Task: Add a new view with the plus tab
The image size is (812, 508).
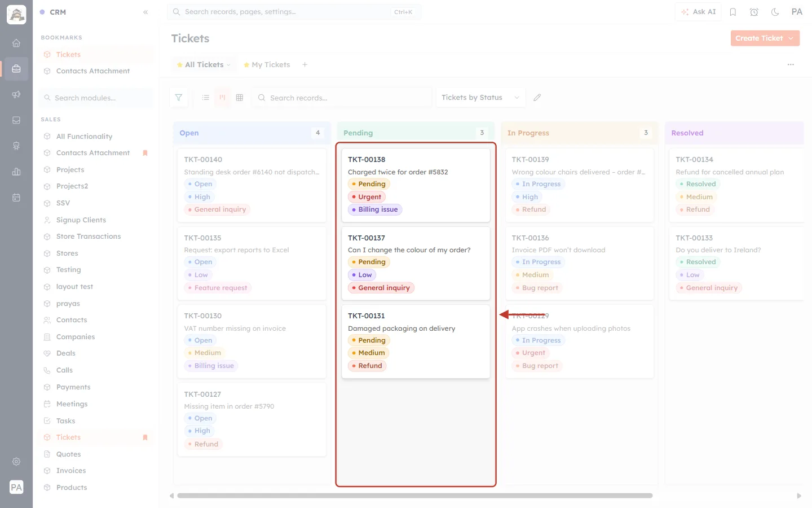Action: (x=305, y=65)
